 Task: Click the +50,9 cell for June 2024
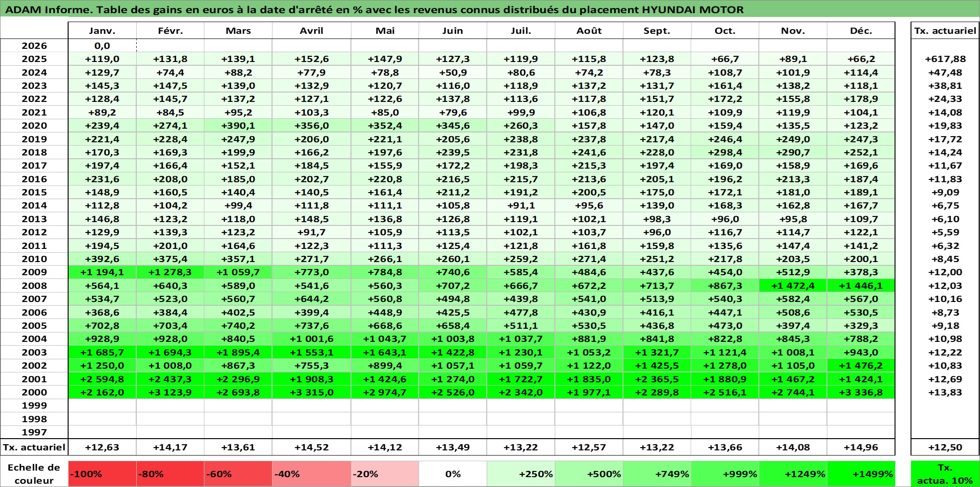pyautogui.click(x=452, y=72)
